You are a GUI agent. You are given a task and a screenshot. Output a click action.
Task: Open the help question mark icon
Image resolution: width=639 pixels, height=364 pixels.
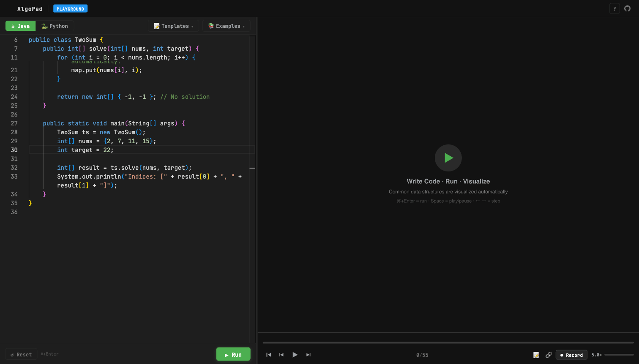pyautogui.click(x=614, y=8)
